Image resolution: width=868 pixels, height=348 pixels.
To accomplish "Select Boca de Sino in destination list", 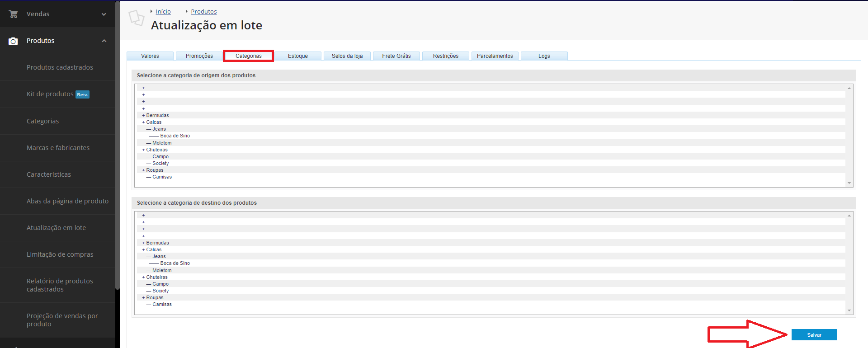I will 491,263.
